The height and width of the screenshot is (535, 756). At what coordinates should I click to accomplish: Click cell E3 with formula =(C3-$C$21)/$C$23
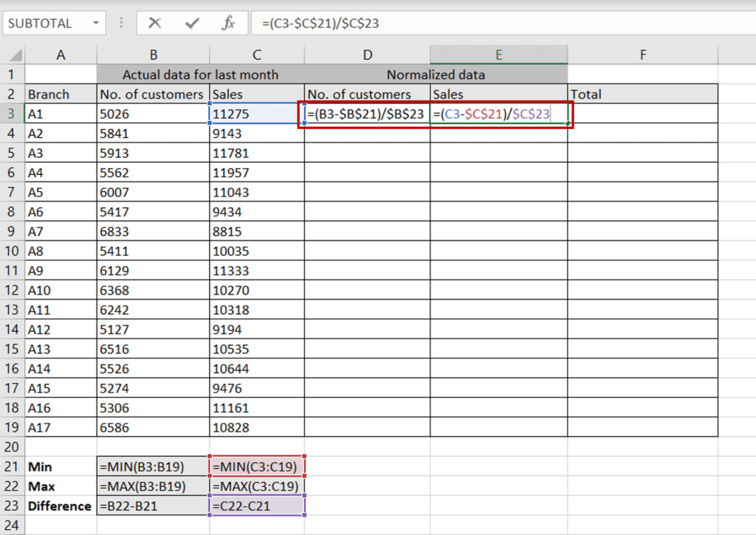[499, 114]
